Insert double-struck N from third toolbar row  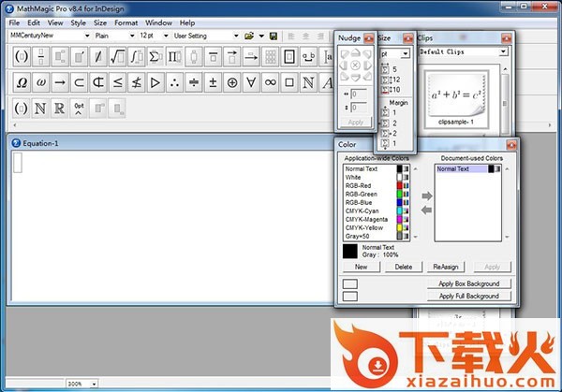point(40,109)
